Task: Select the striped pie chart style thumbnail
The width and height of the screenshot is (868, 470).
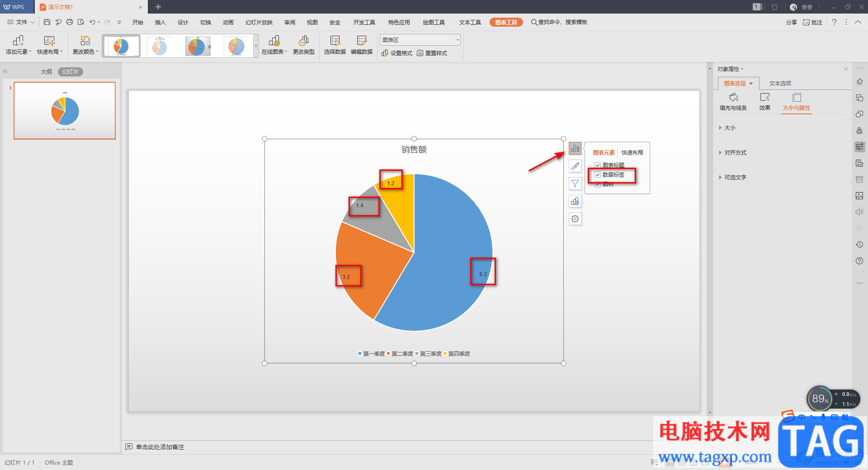Action: tap(159, 46)
